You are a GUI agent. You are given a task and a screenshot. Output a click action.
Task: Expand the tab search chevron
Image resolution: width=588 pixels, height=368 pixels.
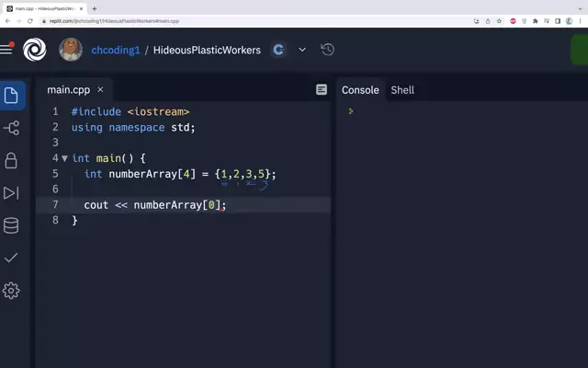[x=580, y=8]
